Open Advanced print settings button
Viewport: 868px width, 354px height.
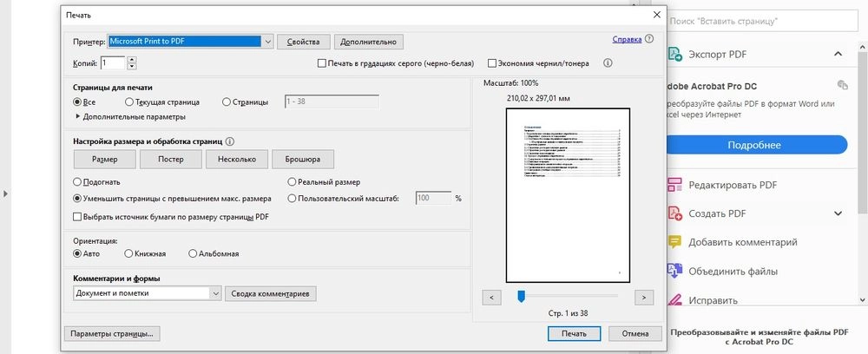tap(369, 42)
